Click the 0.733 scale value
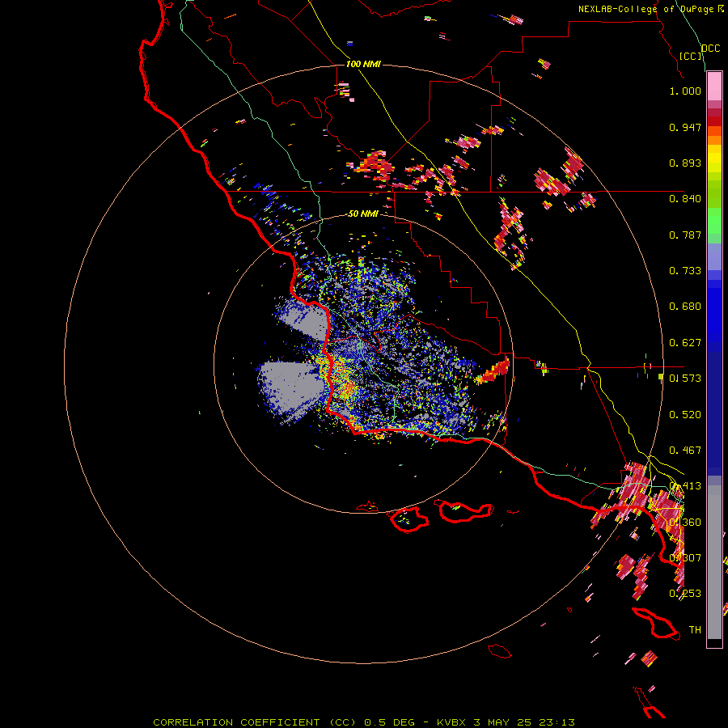This screenshot has height=728, width=728. [685, 270]
